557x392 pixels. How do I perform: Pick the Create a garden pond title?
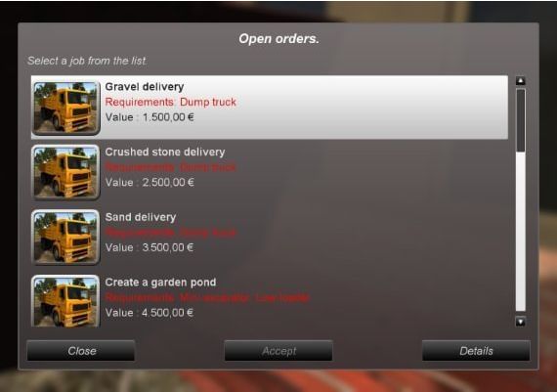(x=160, y=283)
